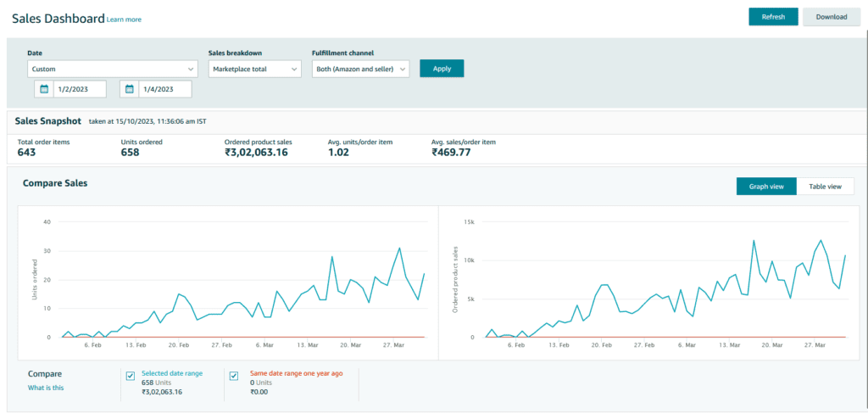Edit the 1/2/2023 start date field
This screenshot has height=419, width=868.
pyautogui.click(x=80, y=89)
